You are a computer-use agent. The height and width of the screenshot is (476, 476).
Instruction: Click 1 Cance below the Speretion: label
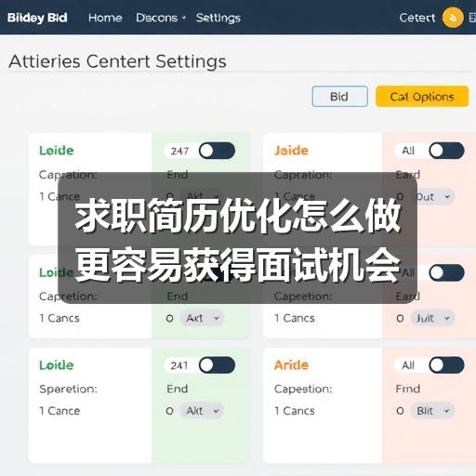click(x=59, y=411)
